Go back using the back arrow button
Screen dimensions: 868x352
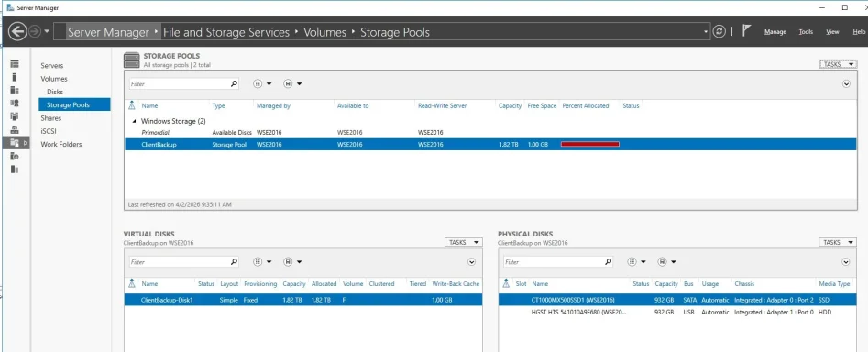(x=17, y=31)
